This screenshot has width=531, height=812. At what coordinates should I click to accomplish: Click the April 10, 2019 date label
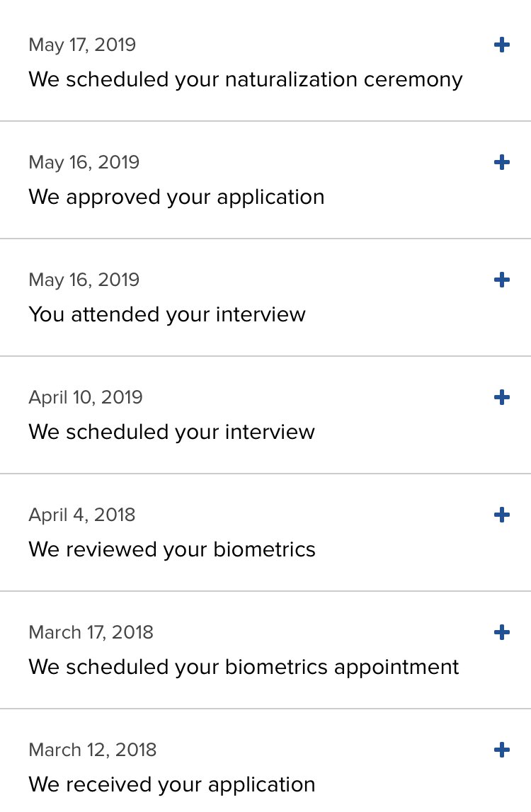coord(86,398)
